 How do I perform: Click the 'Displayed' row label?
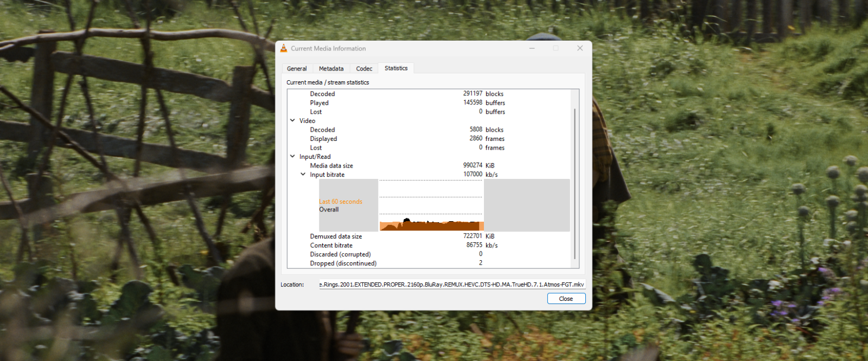(323, 139)
